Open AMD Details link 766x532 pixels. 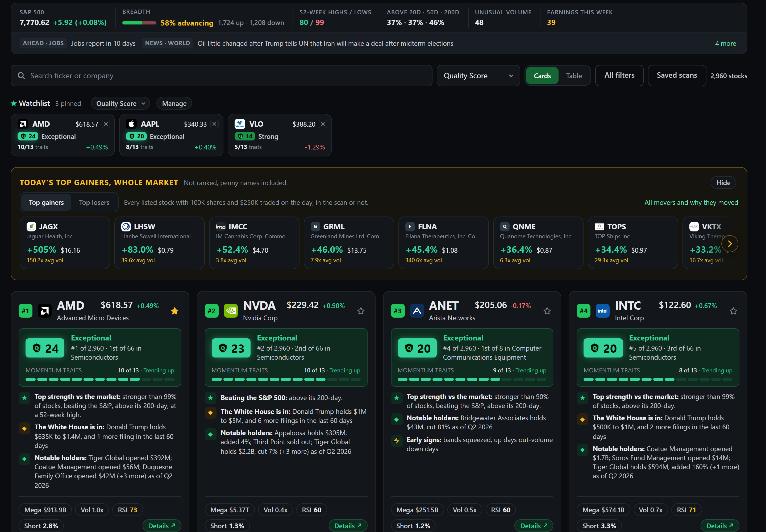click(162, 526)
